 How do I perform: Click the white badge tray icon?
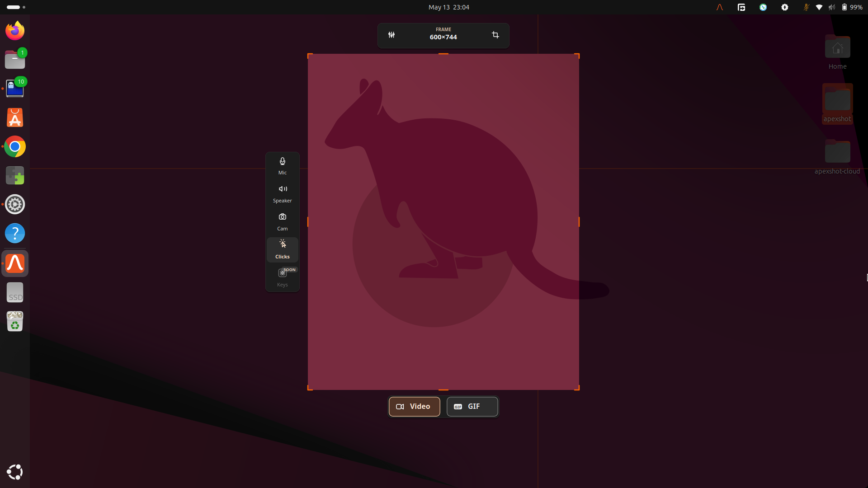click(x=785, y=7)
